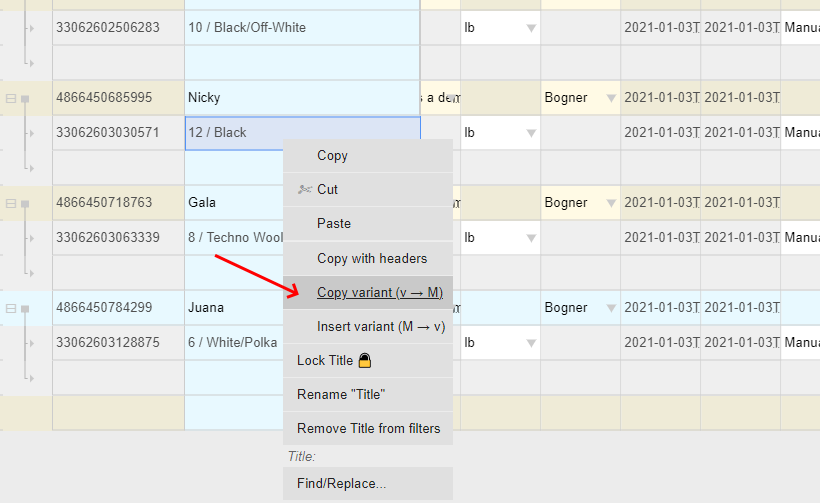Open the Bogner vendor dropdown in Juana row
This screenshot has width=820, height=503.
coord(611,308)
